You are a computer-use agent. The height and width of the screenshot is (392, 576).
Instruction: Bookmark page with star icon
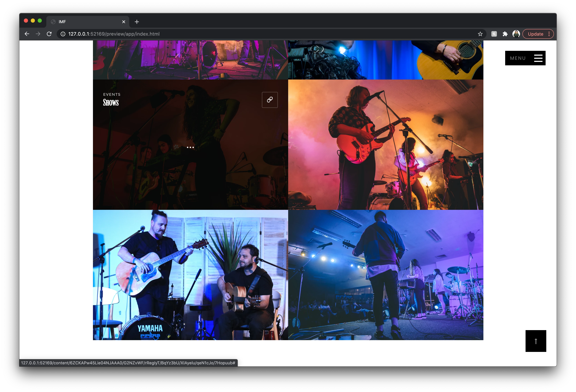[480, 34]
